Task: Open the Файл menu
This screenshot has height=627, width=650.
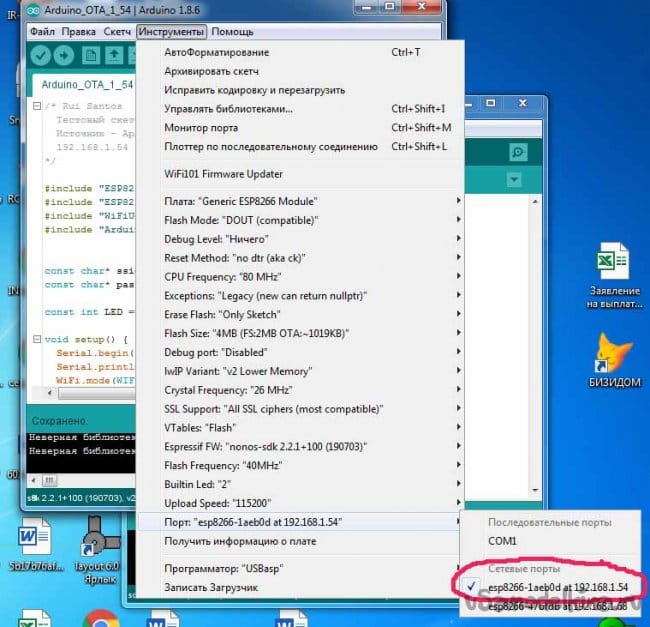Action: (42, 32)
